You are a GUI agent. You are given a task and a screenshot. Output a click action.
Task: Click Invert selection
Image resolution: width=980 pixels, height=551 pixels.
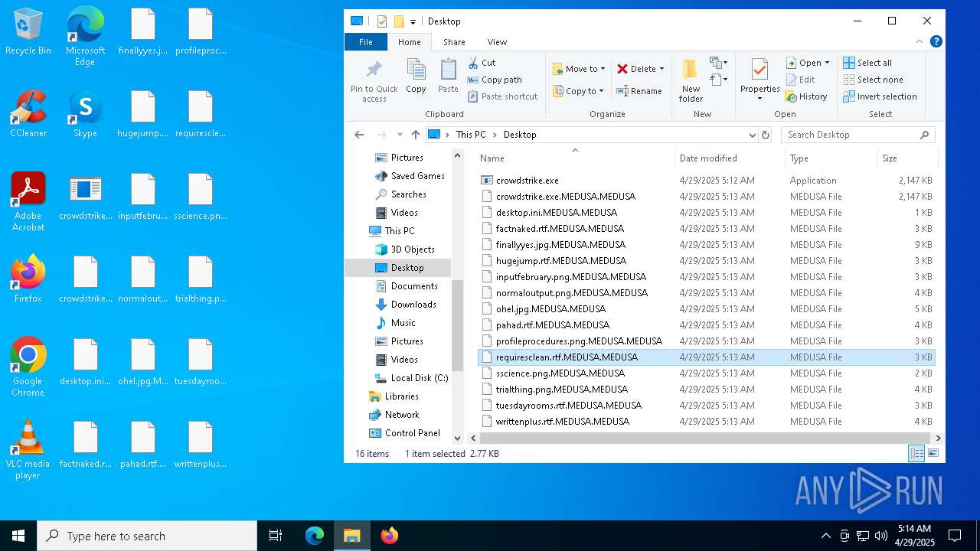880,96
